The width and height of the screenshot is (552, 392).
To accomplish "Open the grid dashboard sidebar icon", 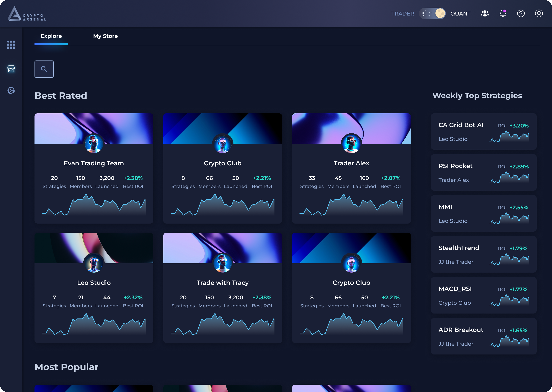I will (11, 45).
